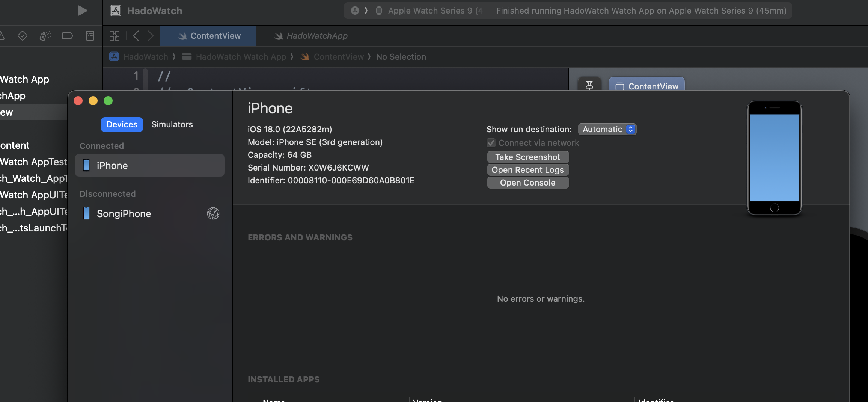Click the network globe icon beside SongiPhone
Image resolution: width=868 pixels, height=402 pixels.
click(213, 213)
